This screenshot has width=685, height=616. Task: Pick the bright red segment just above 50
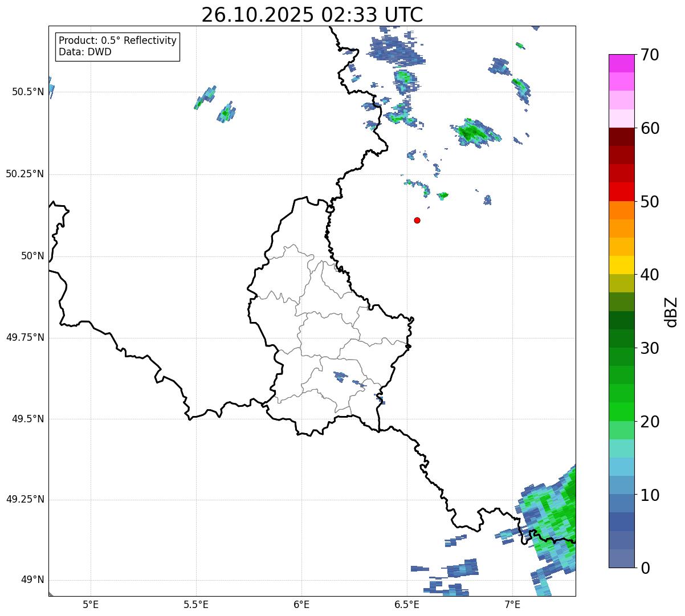[x=622, y=192]
